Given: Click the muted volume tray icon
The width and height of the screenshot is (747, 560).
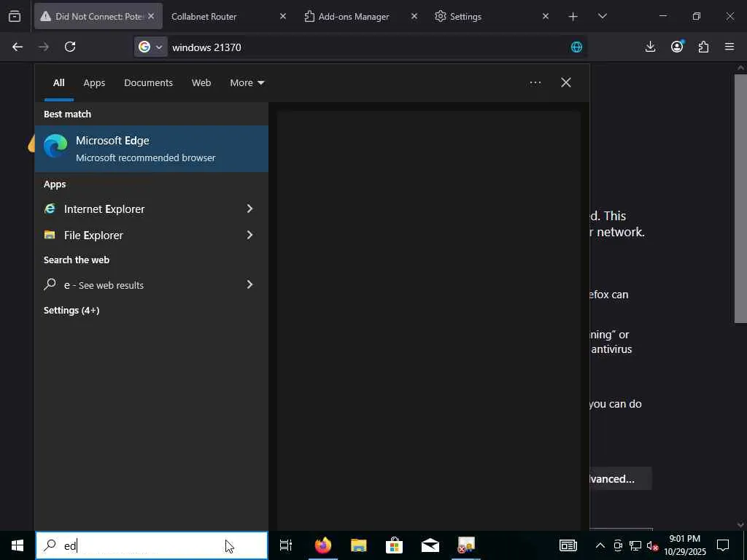Looking at the screenshot, I should tap(653, 545).
